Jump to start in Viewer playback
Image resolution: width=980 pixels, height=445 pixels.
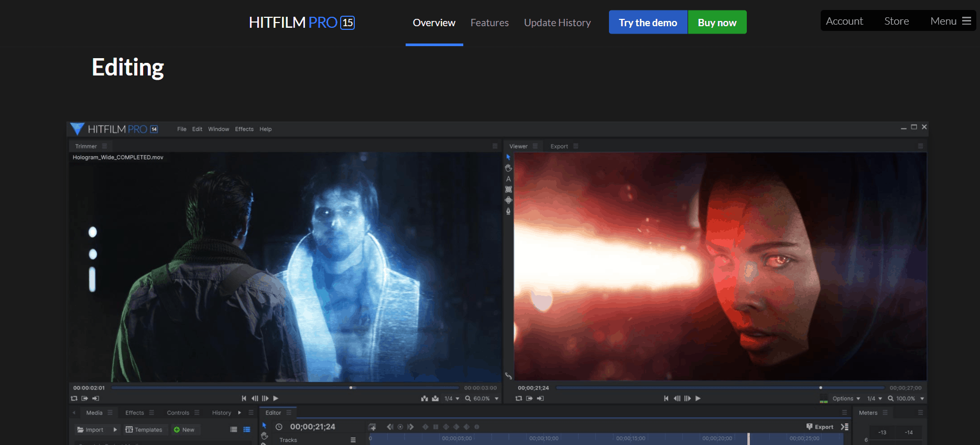[x=666, y=398]
